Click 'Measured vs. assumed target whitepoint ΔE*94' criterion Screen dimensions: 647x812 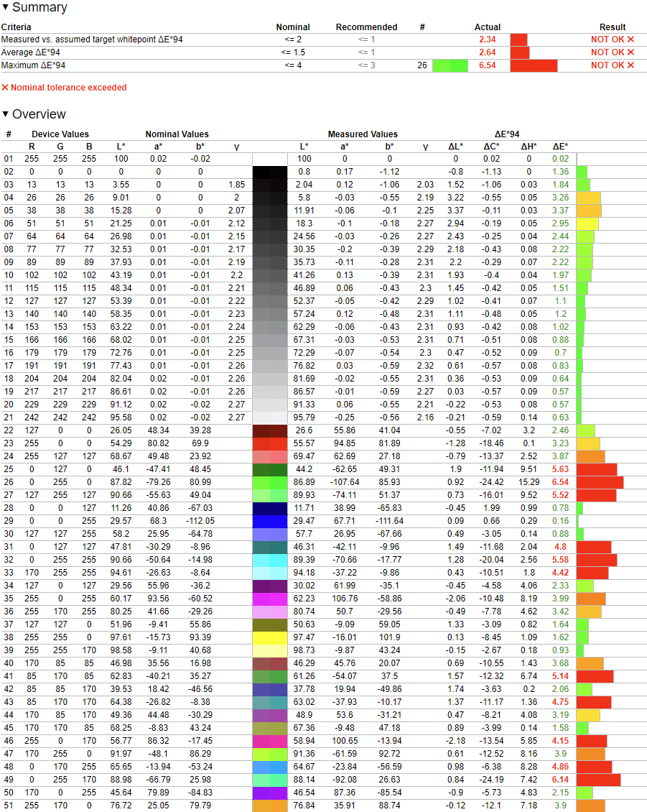click(92, 40)
